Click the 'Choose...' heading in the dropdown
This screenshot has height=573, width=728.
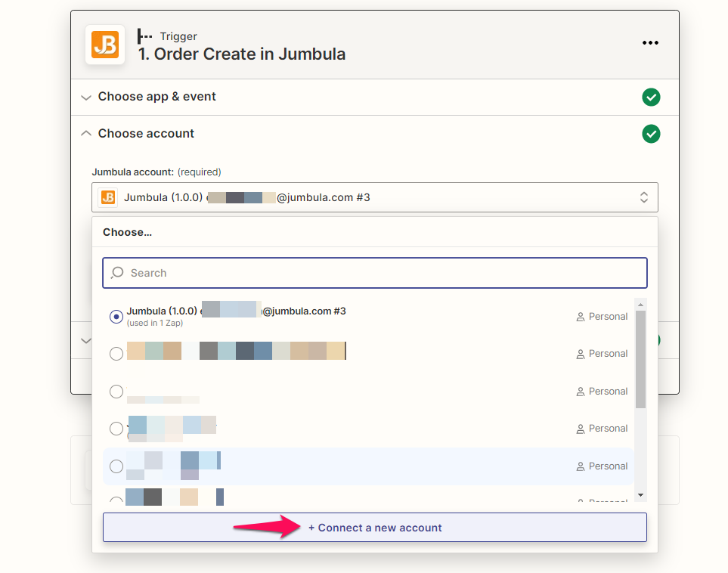tap(127, 232)
